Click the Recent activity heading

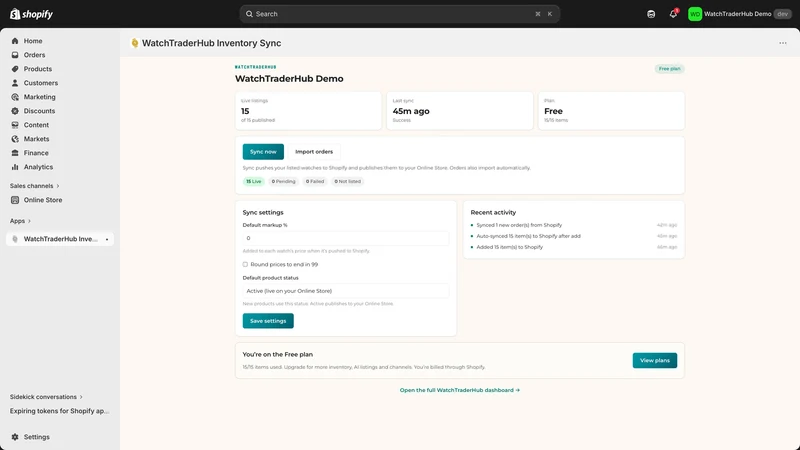pyautogui.click(x=493, y=212)
